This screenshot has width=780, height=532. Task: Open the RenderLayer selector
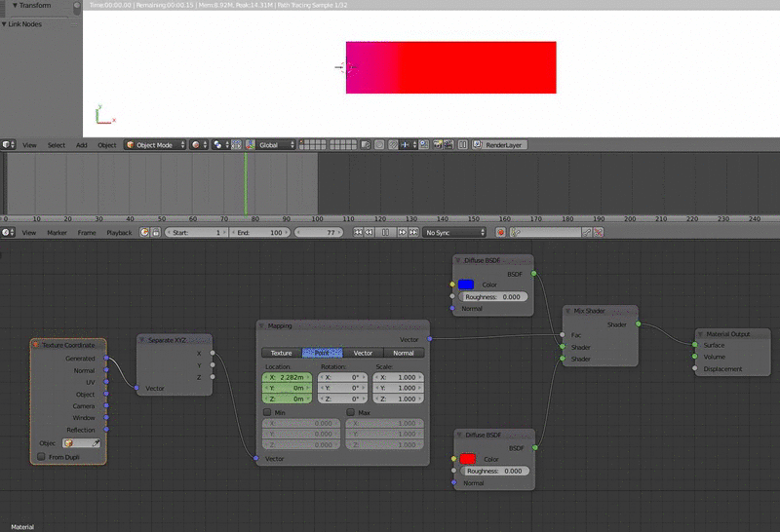[x=500, y=144]
